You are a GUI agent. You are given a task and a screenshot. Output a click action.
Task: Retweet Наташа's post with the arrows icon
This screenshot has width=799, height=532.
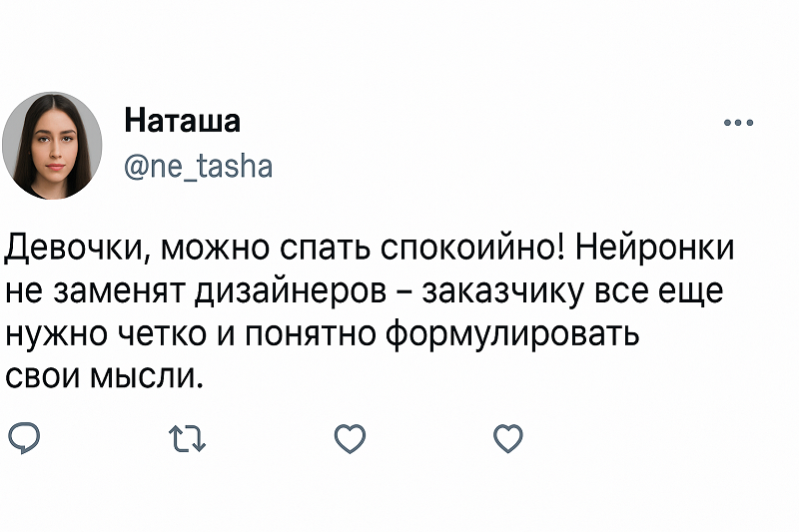(188, 438)
